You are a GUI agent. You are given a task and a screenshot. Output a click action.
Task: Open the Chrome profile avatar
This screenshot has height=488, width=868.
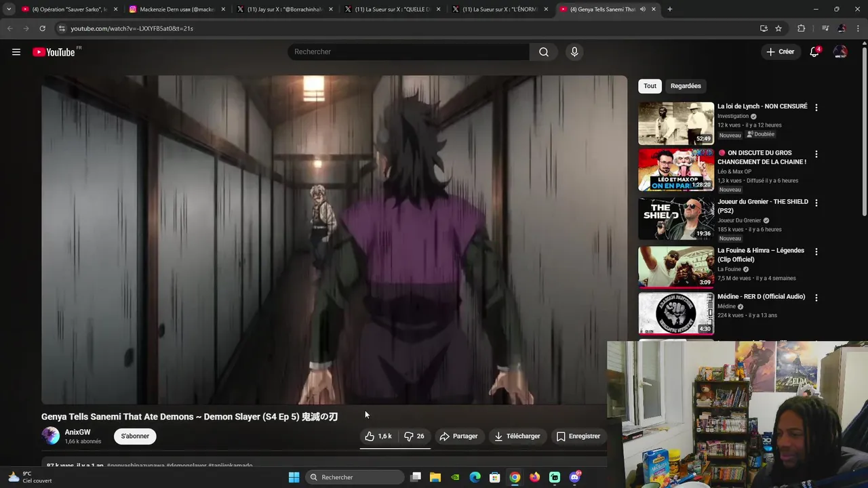(842, 28)
